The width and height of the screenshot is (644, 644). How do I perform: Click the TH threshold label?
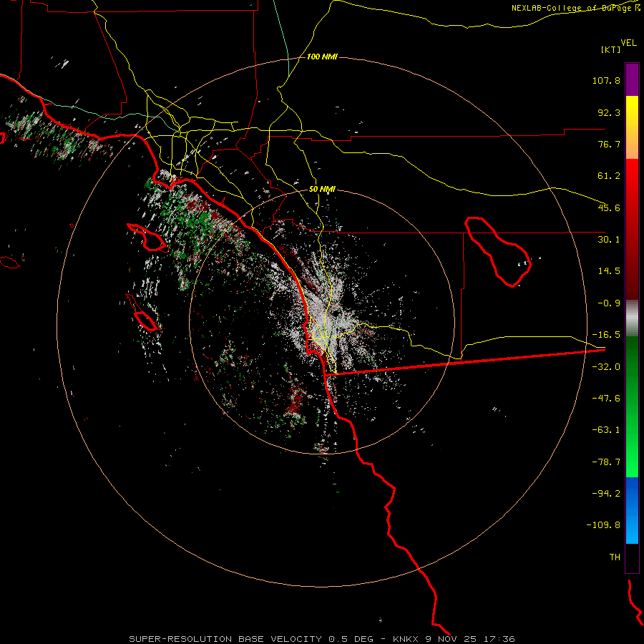pyautogui.click(x=615, y=557)
